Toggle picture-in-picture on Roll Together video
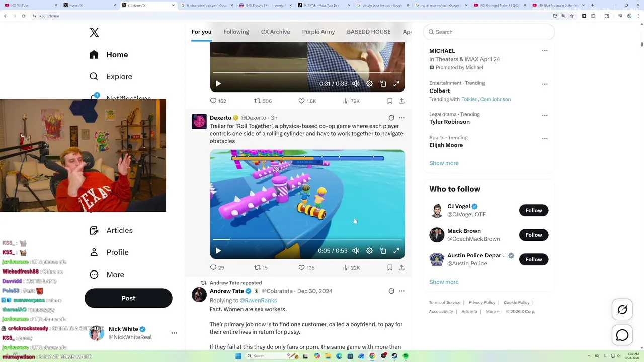This screenshot has width=644, height=362. pos(383,251)
